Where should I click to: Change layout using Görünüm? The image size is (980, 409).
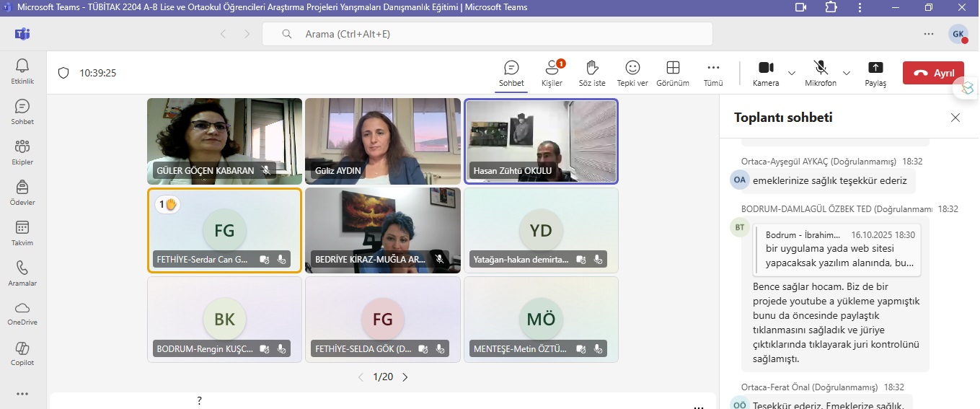coord(672,73)
